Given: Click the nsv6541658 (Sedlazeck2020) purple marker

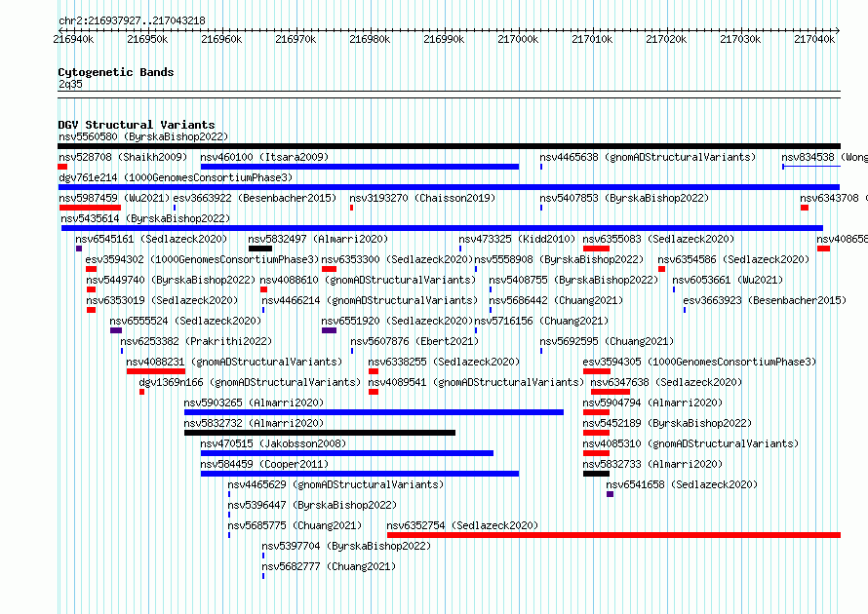Looking at the screenshot, I should coord(610,494).
